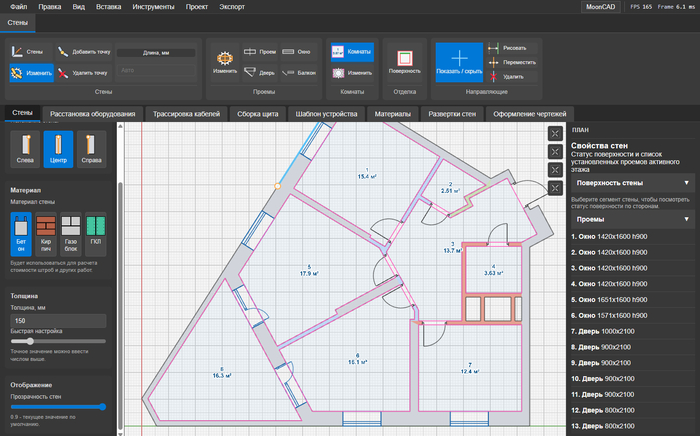Collapse the Проемы list section

633,220
